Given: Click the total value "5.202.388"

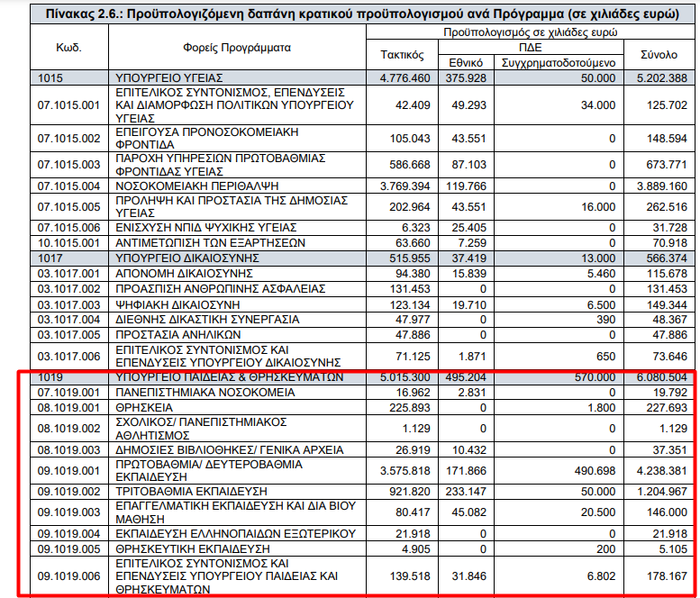Looking at the screenshot, I should (x=659, y=78).
